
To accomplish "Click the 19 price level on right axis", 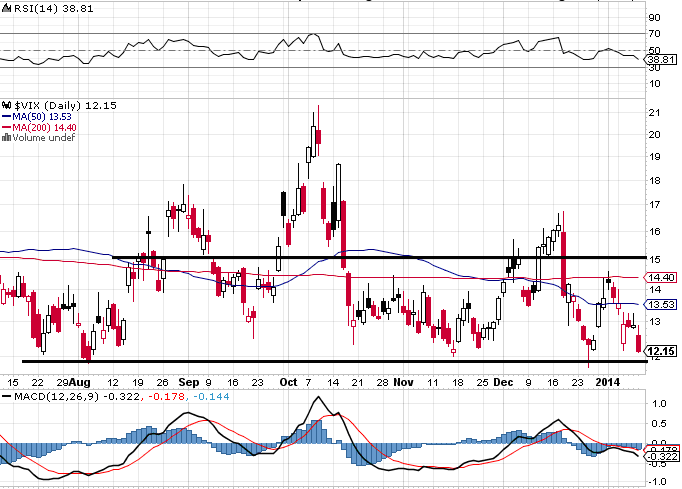I will click(x=654, y=157).
